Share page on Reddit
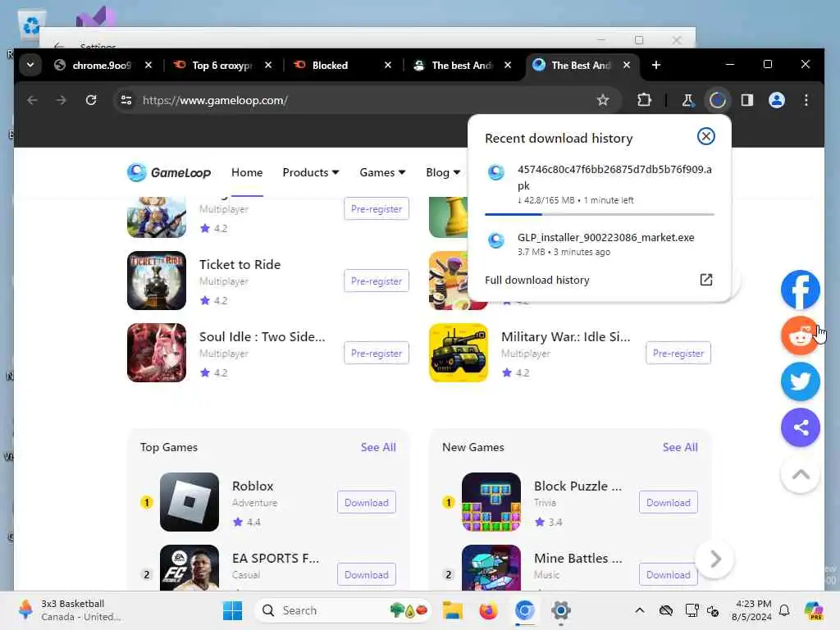Screen dimensions: 840x630 click(x=801, y=336)
